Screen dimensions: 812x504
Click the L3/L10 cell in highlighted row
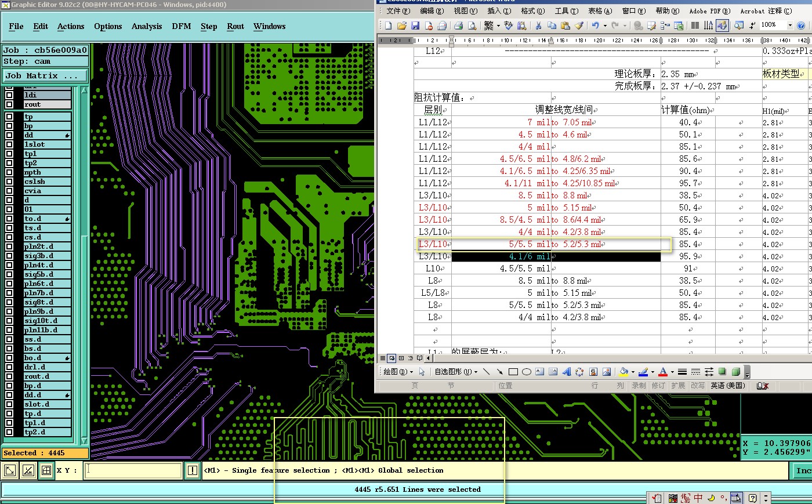pos(433,244)
